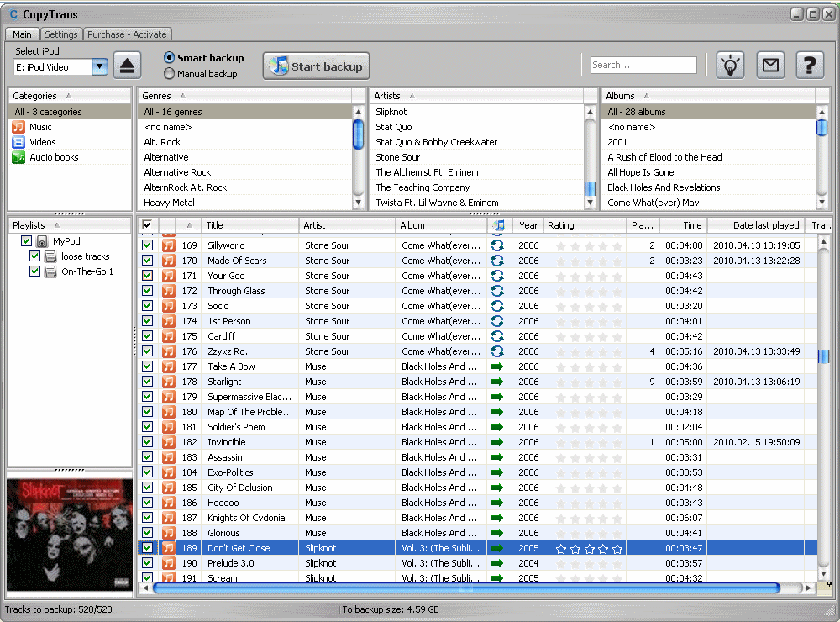Sort tracks by Rating column header
This screenshot has width=840, height=622.
pos(585,225)
